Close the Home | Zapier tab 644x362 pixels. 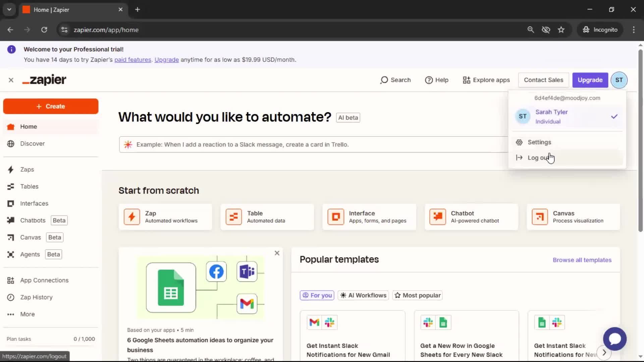[120, 10]
